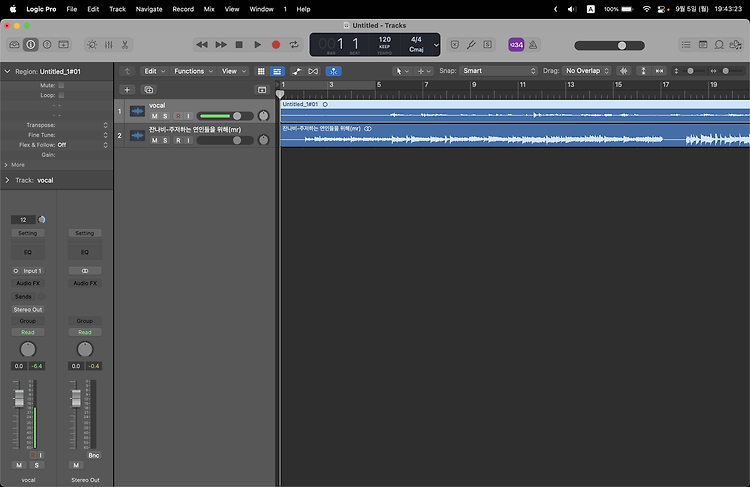750x487 pixels.
Task: Open the Mix menu
Action: click(x=209, y=9)
